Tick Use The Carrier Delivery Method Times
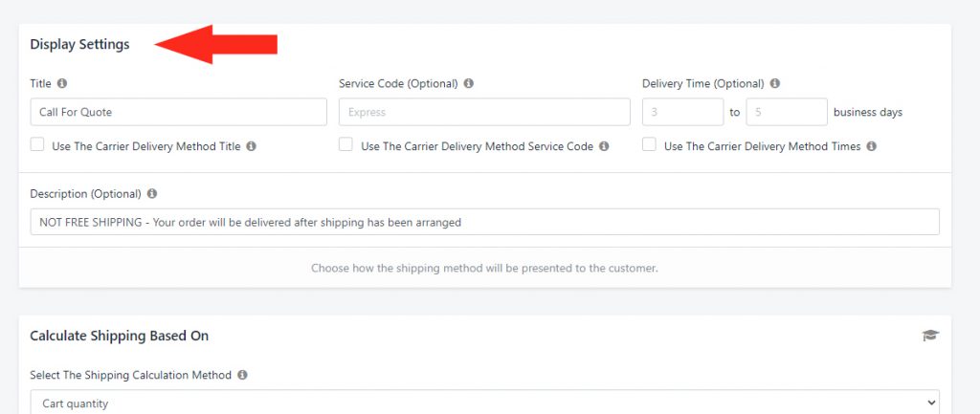The image size is (980, 414). point(650,145)
